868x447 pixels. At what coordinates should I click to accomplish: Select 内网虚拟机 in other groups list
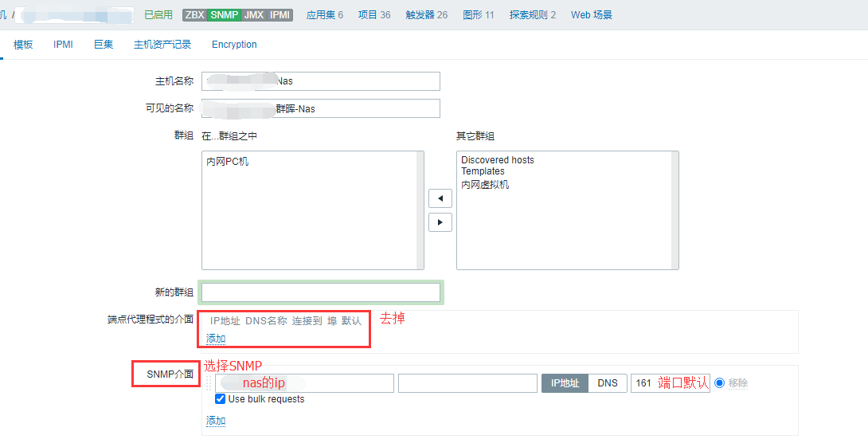[485, 184]
